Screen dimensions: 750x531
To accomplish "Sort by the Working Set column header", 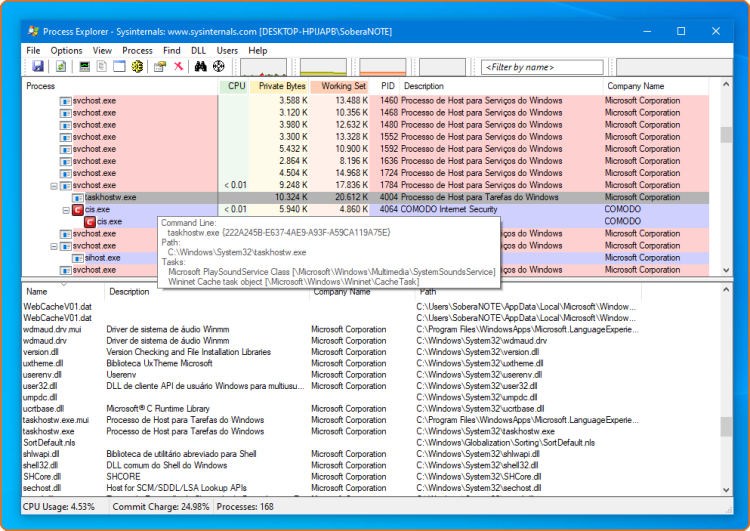I will coord(340,86).
